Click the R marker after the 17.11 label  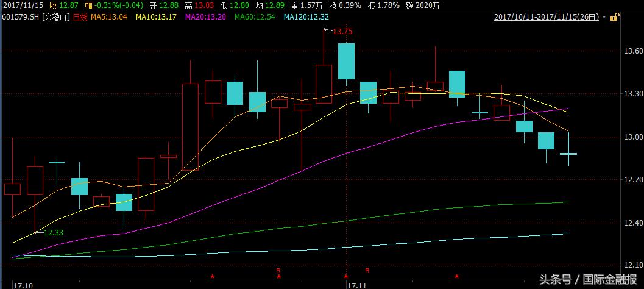coord(367,269)
